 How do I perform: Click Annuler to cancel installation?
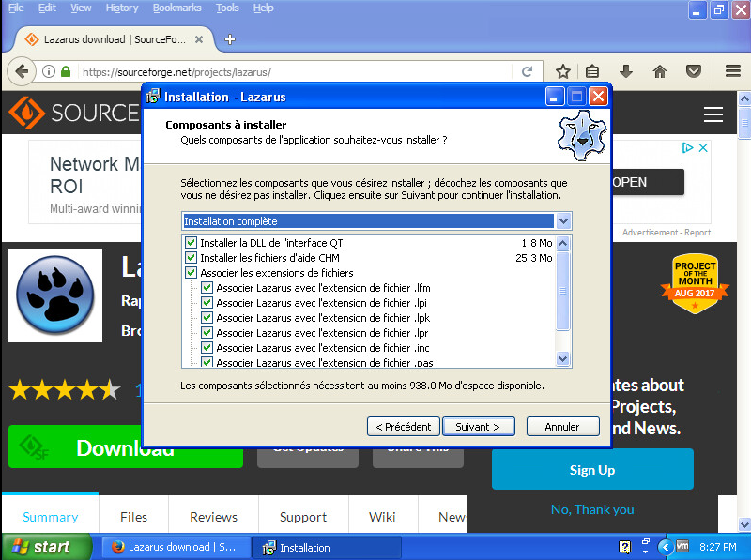(x=562, y=427)
